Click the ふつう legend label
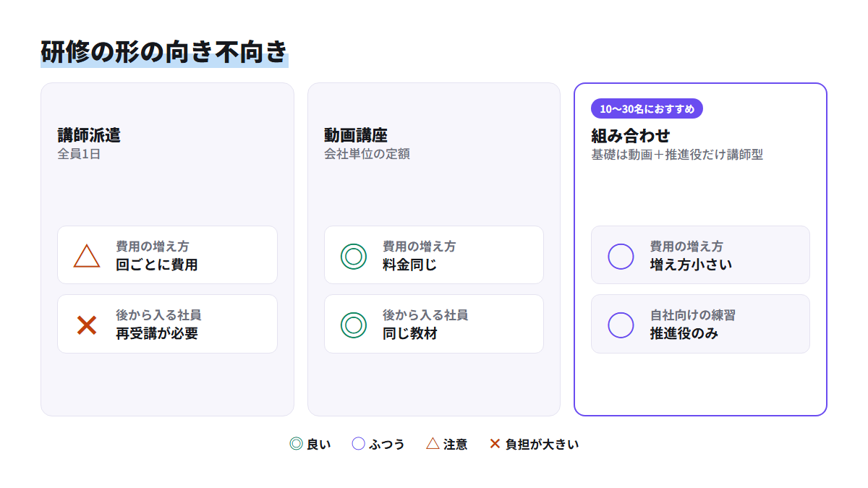The width and height of the screenshot is (868, 488). 387,444
